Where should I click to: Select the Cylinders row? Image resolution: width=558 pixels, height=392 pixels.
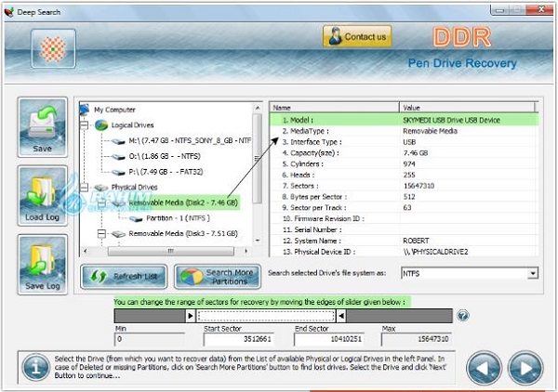405,164
